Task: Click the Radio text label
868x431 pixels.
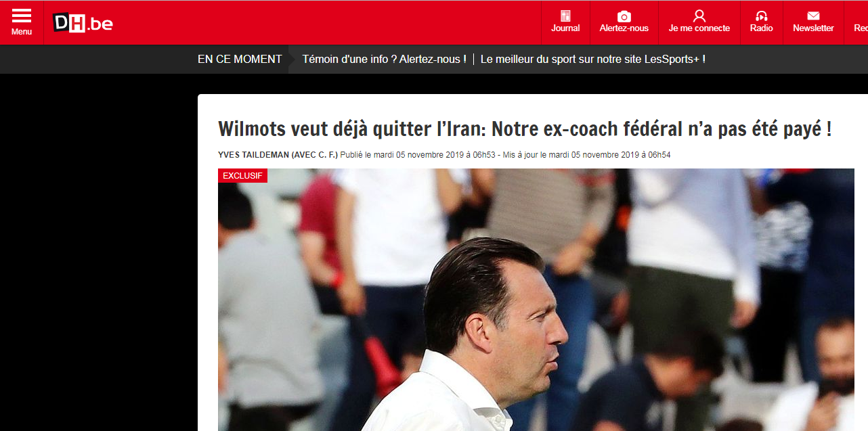Action: (x=762, y=28)
